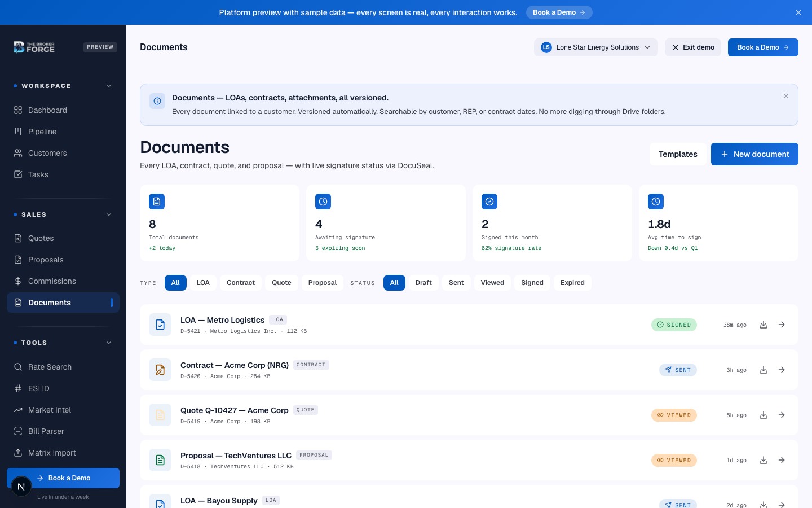Click the info icon in the banner
This screenshot has width=812, height=508.
(157, 101)
